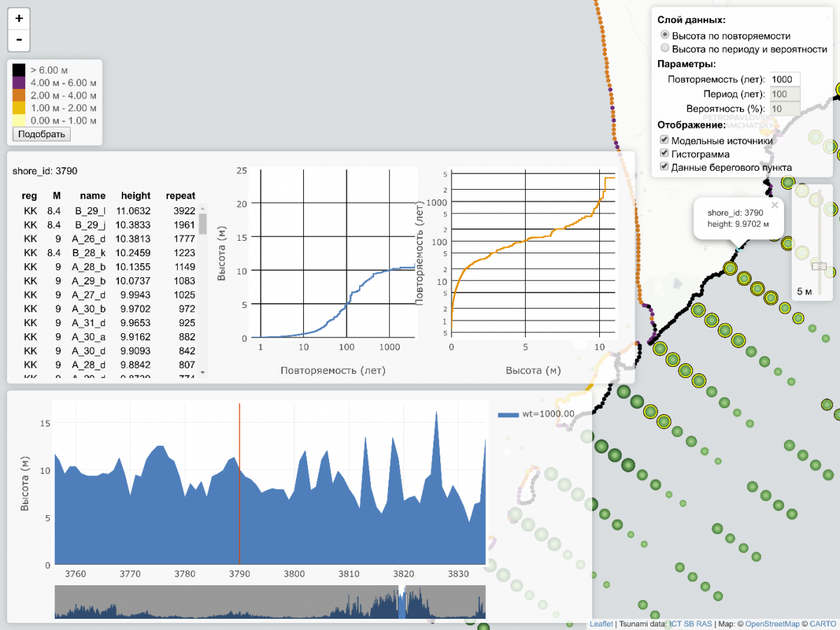Uncheck the 'Гистограмма' checkbox
Screen dimensions: 840x630
click(x=665, y=153)
